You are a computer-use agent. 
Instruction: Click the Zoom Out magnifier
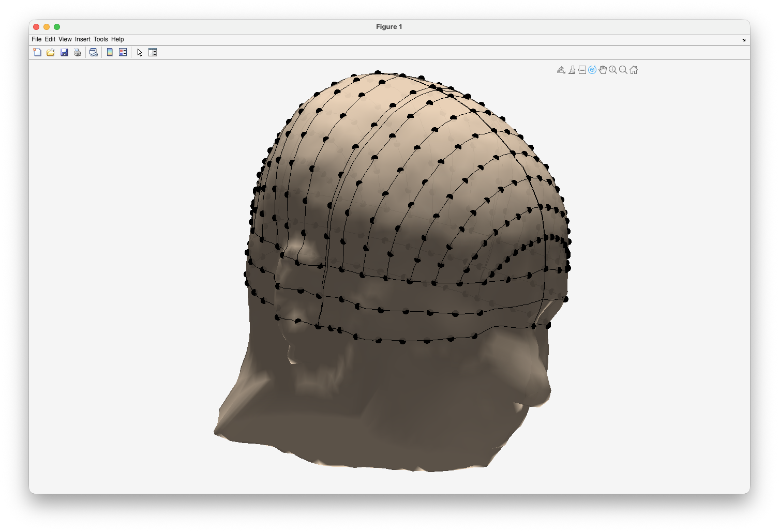(623, 70)
